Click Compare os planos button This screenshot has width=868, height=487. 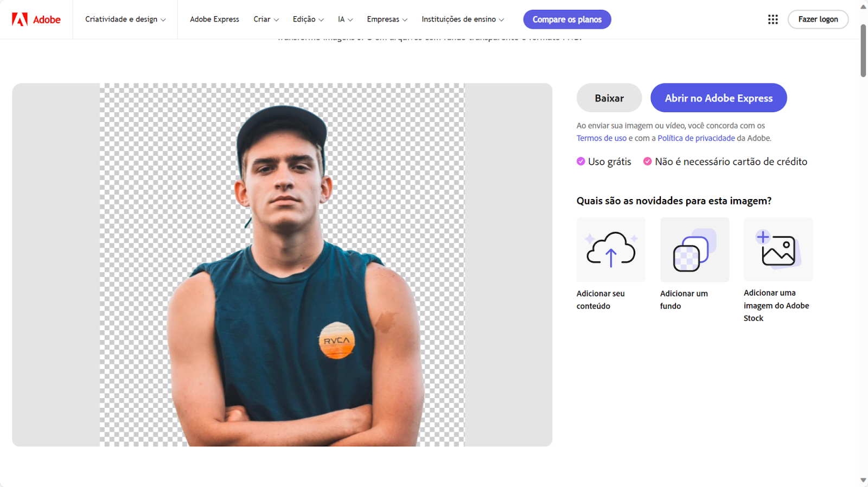(x=567, y=20)
